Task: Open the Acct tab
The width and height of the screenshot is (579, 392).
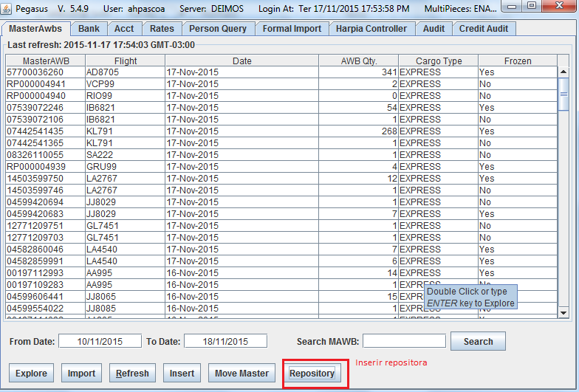Action: tap(124, 29)
